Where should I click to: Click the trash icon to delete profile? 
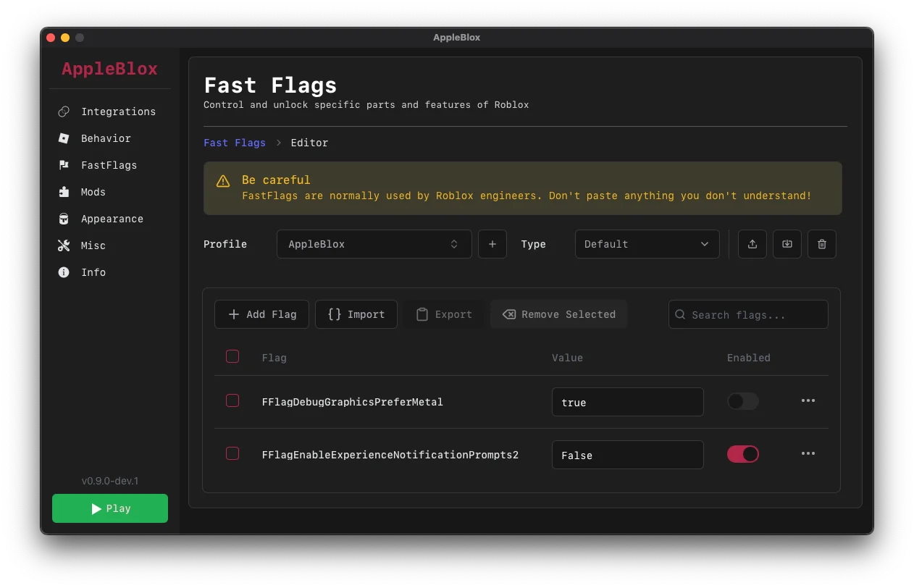click(821, 244)
